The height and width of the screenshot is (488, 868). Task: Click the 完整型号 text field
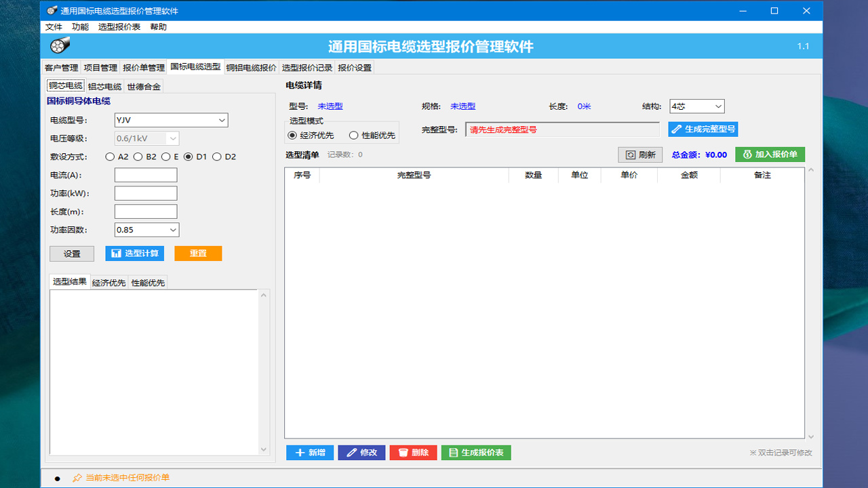(562, 129)
